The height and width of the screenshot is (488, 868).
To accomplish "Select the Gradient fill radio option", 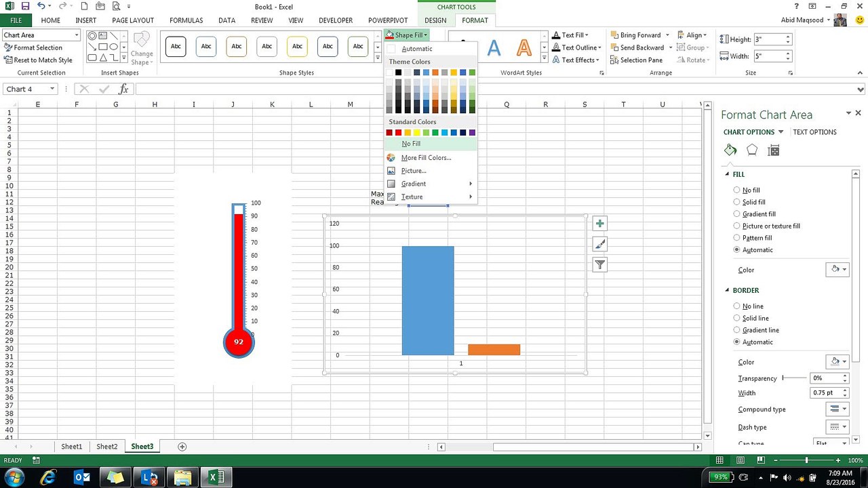I will click(x=736, y=214).
